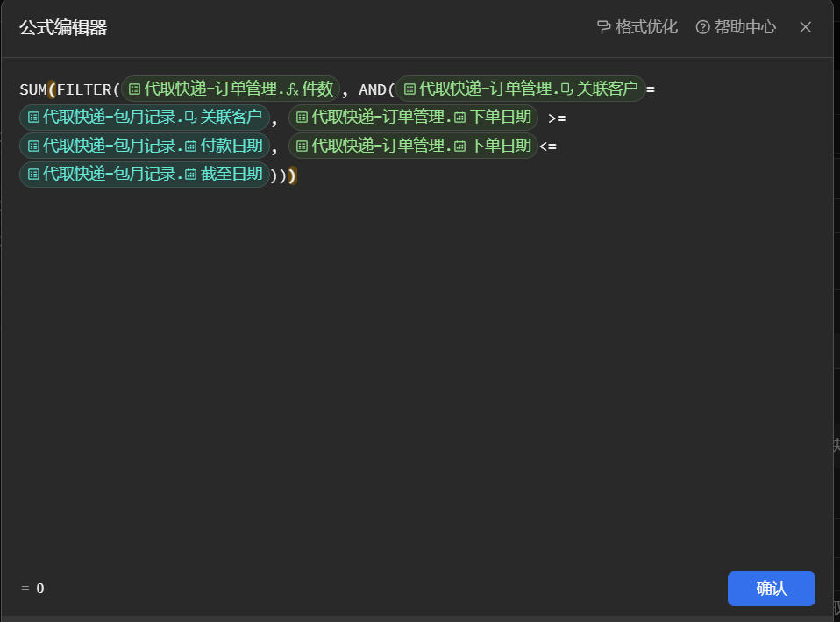Click the table icon in 件数 chip
The width and height of the screenshot is (840, 622).
pyautogui.click(x=134, y=89)
